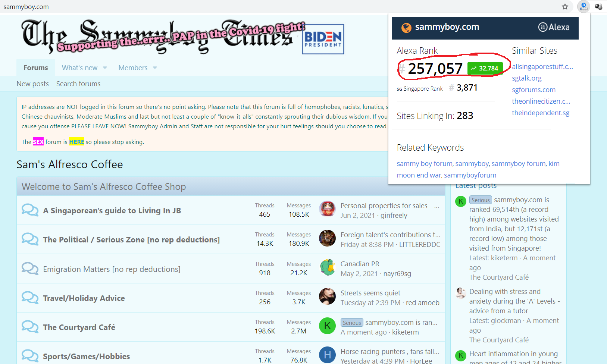Click the sammyboy.com favicon in Alexa popup
607x364 pixels.
(406, 27)
